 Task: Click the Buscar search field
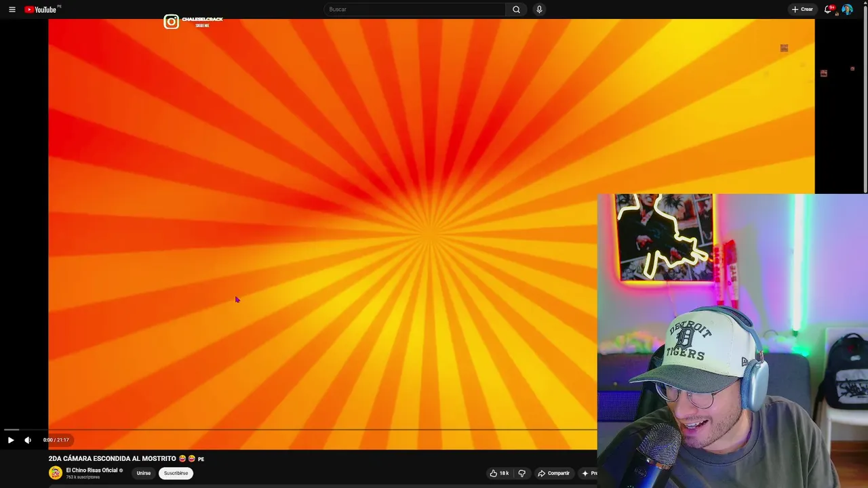[x=415, y=9]
